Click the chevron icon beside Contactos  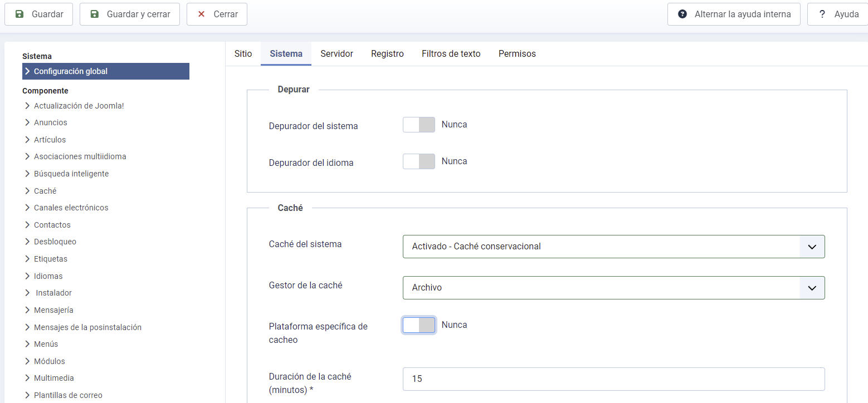coord(27,225)
